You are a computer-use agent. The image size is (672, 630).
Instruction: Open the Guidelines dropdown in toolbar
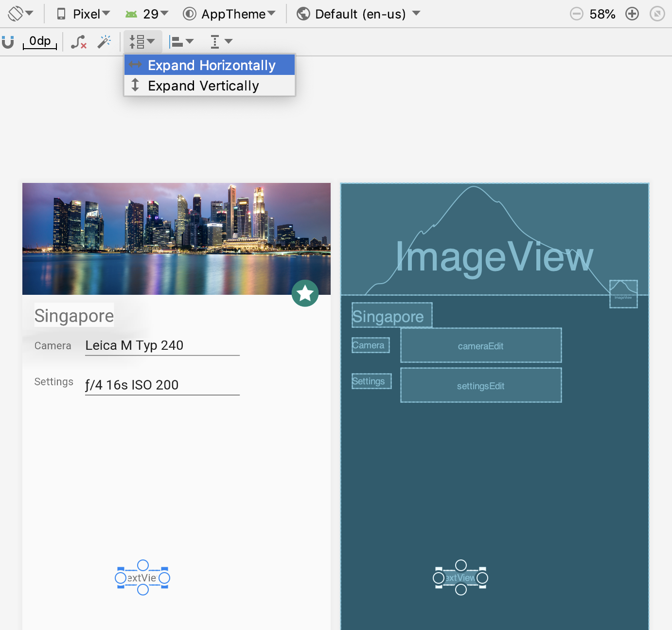[221, 42]
